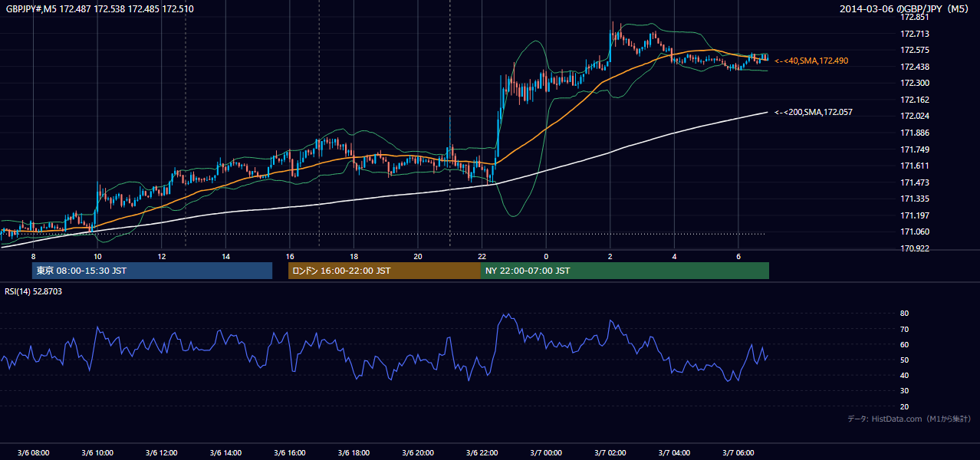This screenshot has width=980, height=460.
Task: Select the ロンドン 16:00-22:00 JST session bar
Action: 384,271
